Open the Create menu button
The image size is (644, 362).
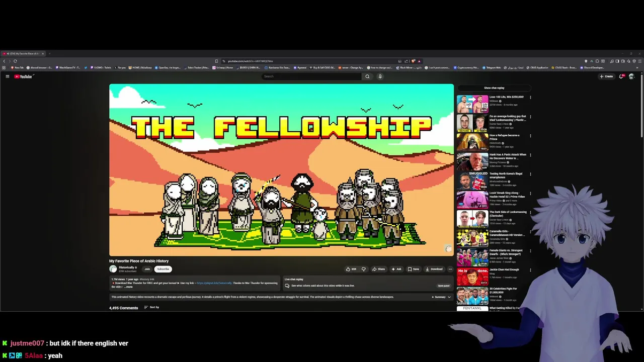[x=606, y=76]
